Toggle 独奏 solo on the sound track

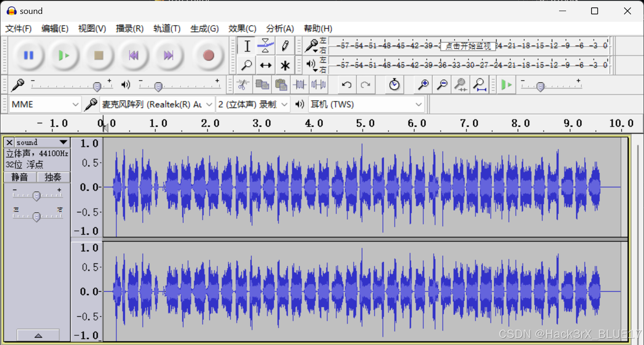53,177
